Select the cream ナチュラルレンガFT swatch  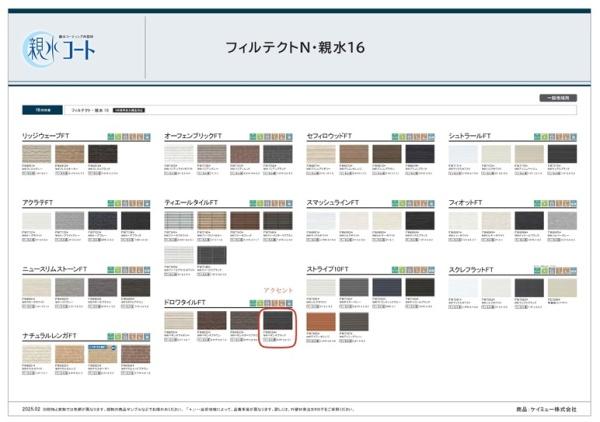[x=37, y=354]
